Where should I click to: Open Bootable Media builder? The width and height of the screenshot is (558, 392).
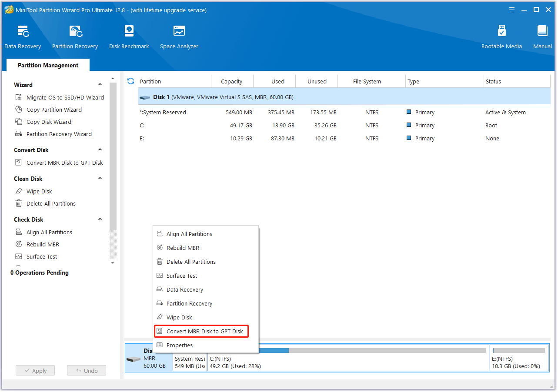click(x=501, y=37)
